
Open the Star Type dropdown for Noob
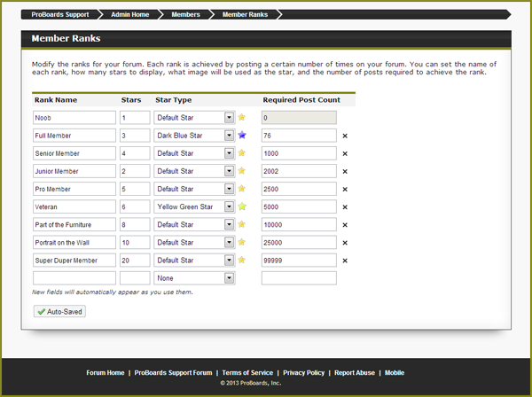pos(194,118)
